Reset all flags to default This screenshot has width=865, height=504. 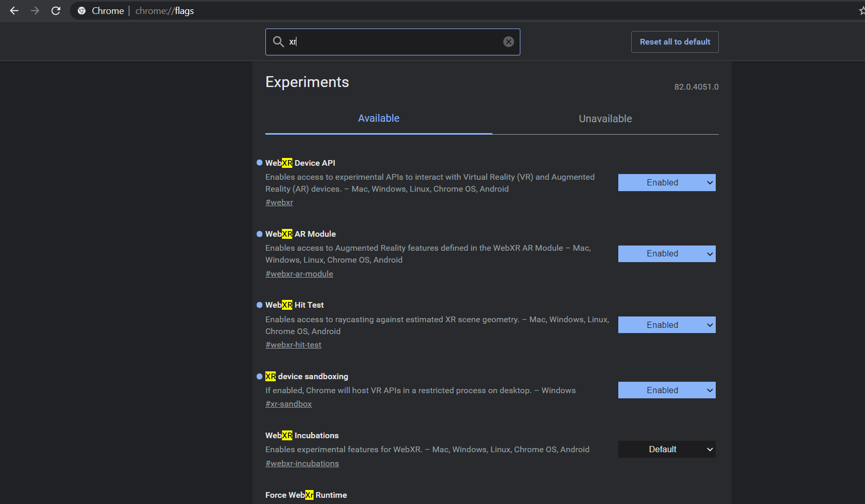coord(675,42)
